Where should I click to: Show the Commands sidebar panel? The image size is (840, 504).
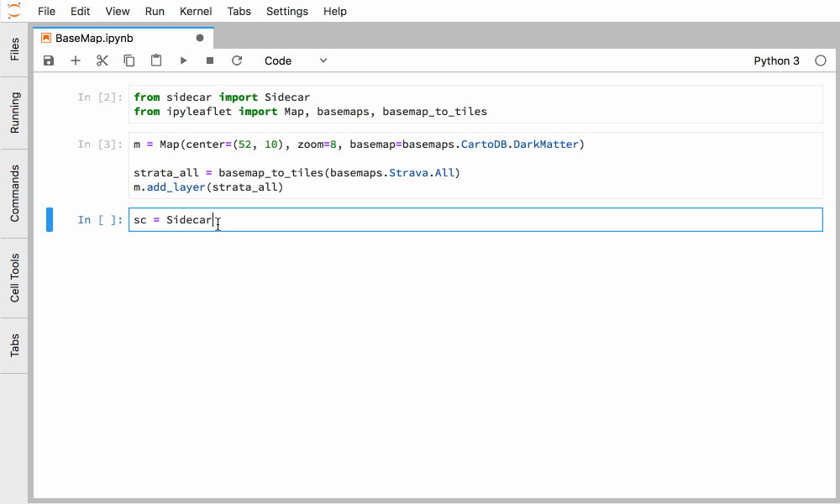tap(14, 193)
